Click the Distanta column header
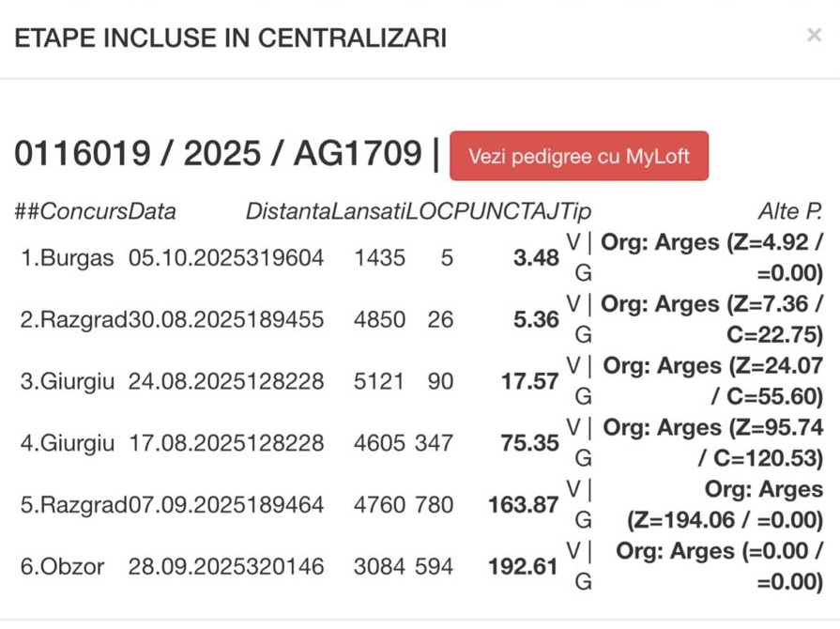This screenshot has height=629, width=840. [x=287, y=211]
